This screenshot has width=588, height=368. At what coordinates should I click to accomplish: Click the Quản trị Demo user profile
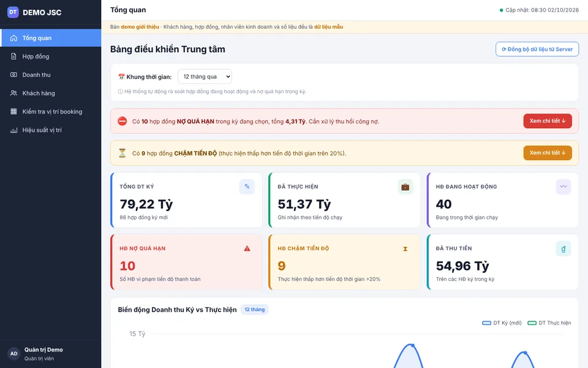click(x=51, y=354)
